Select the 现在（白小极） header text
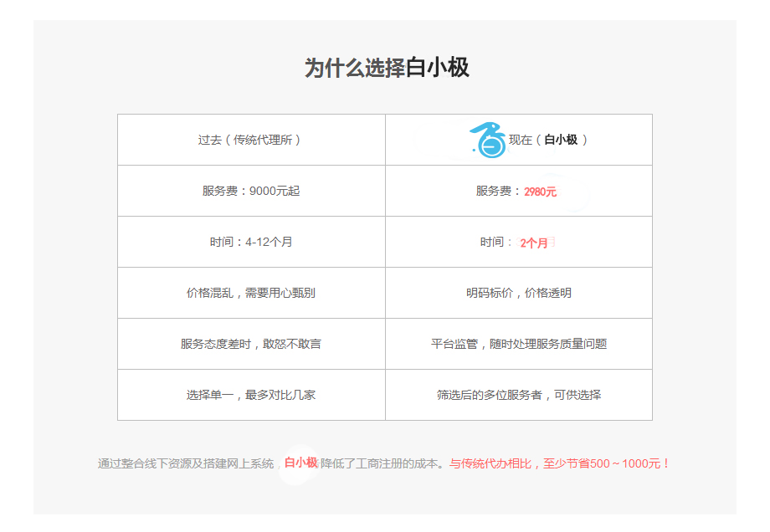This screenshot has width=770, height=532. (x=548, y=140)
